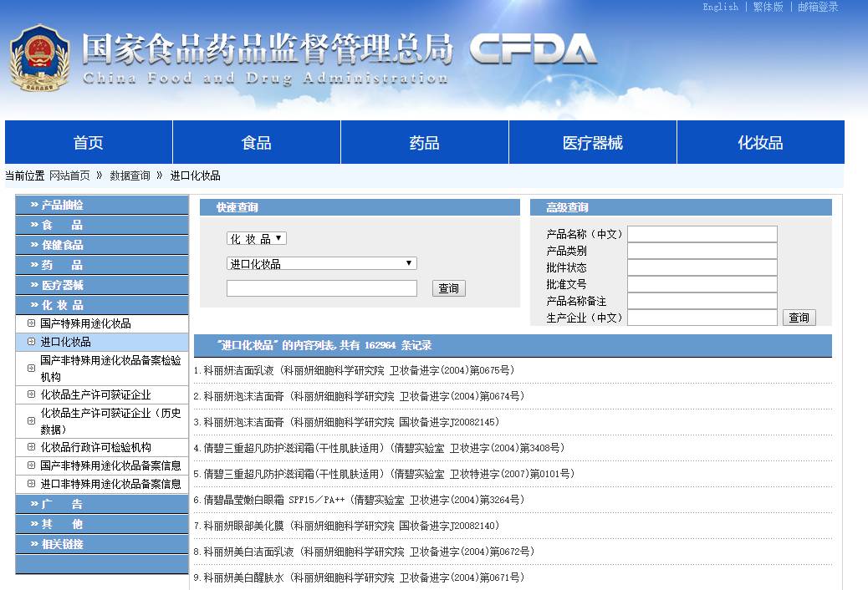Image resolution: width=868 pixels, height=590 pixels.
Task: Click bullet icon beside 进口非特殊用途化妆品备案信息
Action: (x=32, y=484)
